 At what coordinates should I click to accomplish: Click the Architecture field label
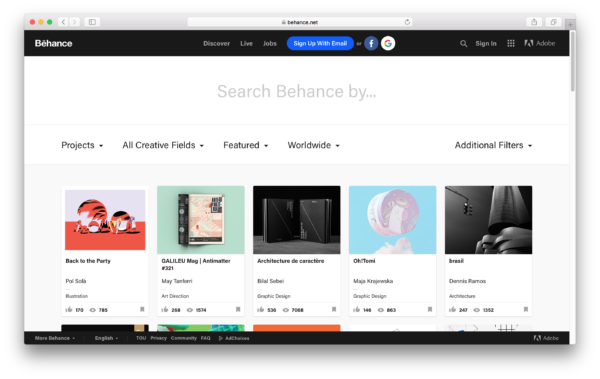tap(462, 296)
